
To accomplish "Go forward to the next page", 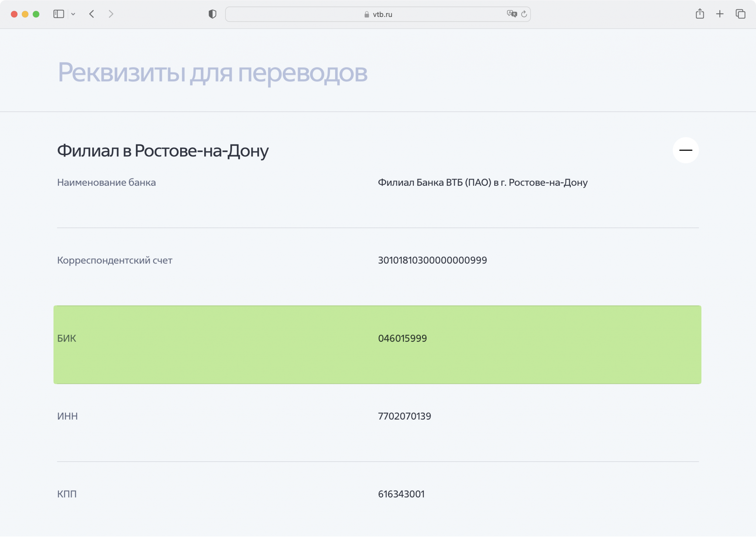I will click(x=111, y=14).
